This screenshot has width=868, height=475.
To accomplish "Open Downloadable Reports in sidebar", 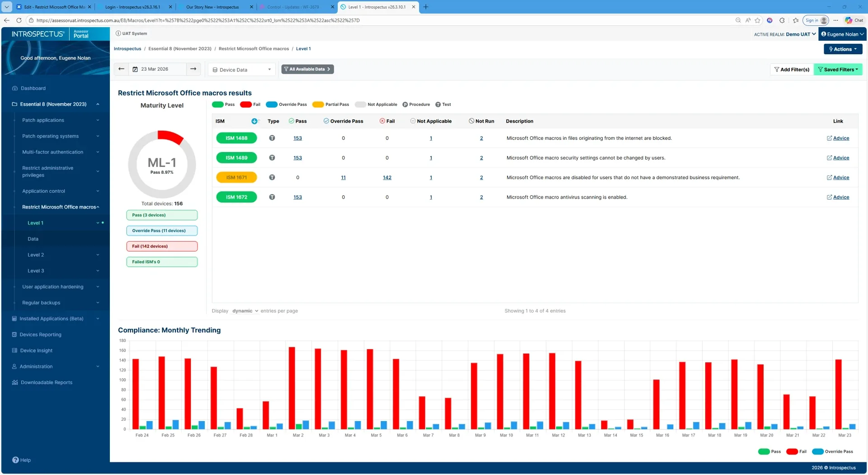I will tap(46, 383).
